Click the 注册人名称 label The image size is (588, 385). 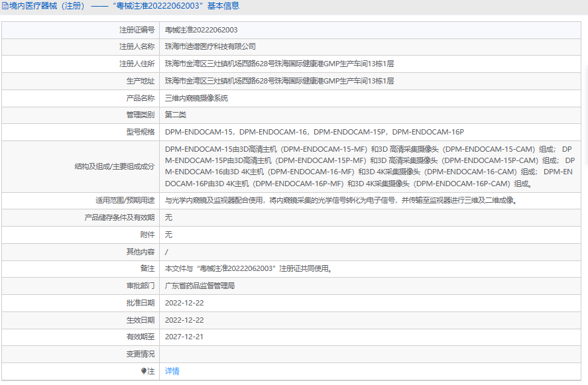pyautogui.click(x=137, y=46)
